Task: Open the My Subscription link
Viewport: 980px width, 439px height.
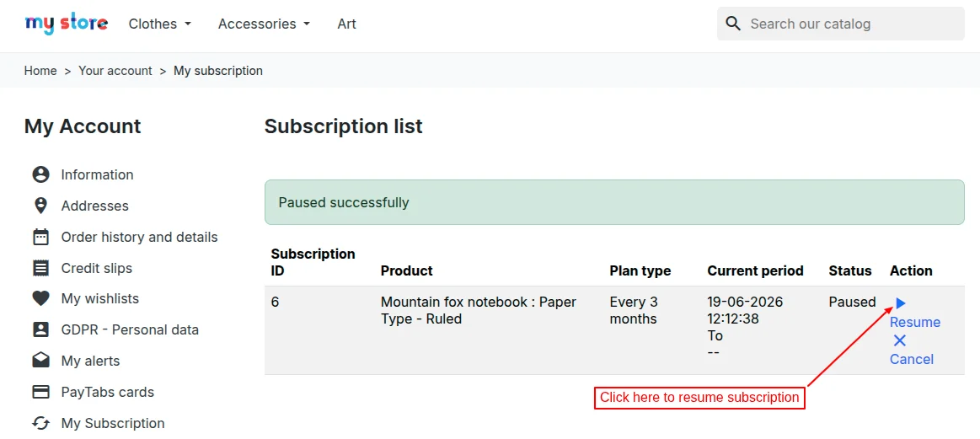Action: pos(113,423)
